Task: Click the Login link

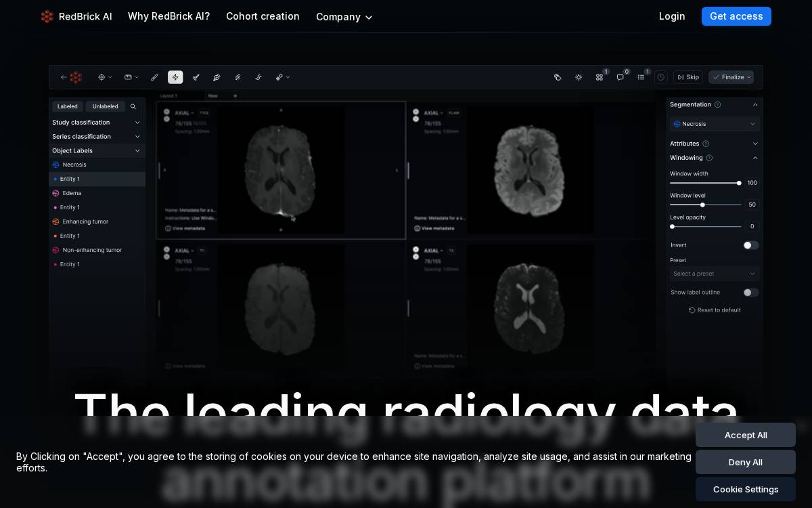Action: click(x=672, y=16)
